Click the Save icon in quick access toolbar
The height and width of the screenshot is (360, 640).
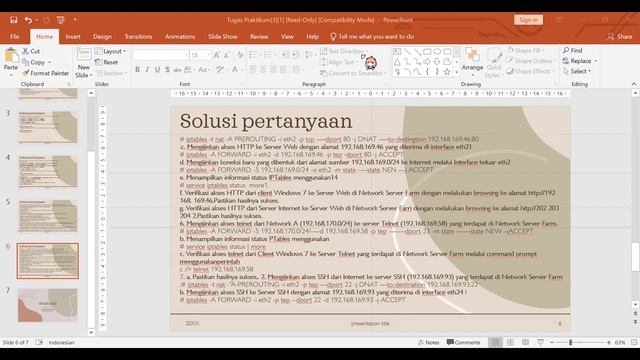(x=13, y=20)
